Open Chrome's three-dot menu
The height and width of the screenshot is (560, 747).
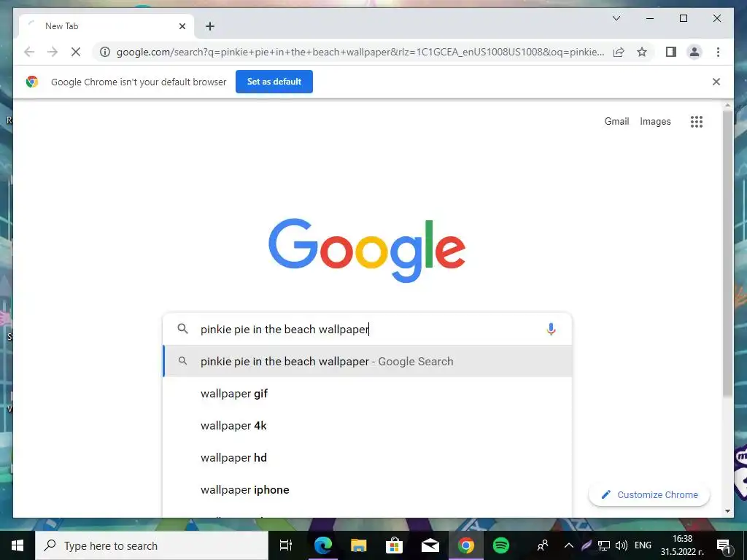(718, 52)
